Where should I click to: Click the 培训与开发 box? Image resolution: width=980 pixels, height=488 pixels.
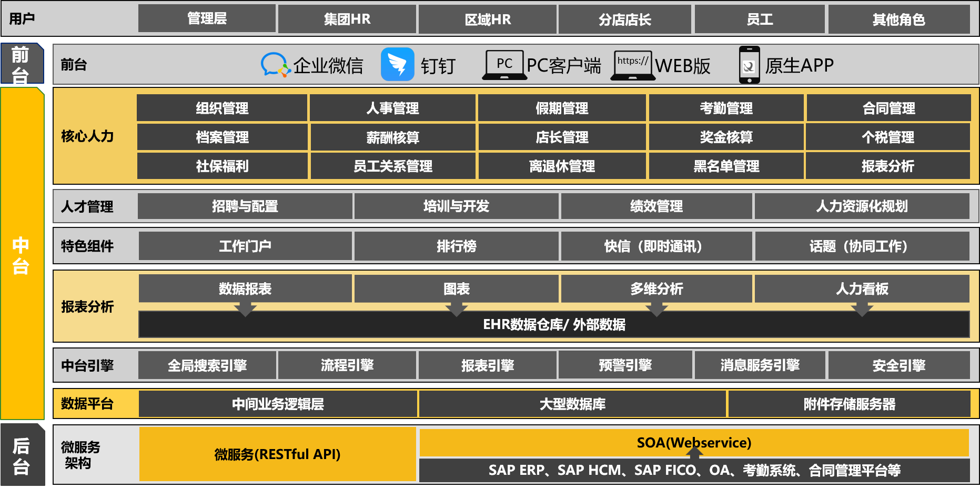(456, 206)
